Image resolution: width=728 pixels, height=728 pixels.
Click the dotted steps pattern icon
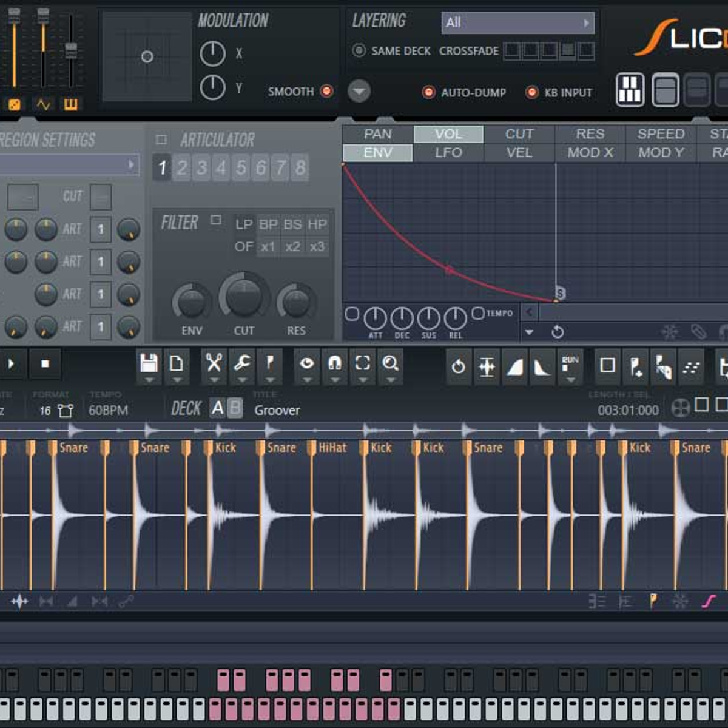pyautogui.click(x=691, y=367)
